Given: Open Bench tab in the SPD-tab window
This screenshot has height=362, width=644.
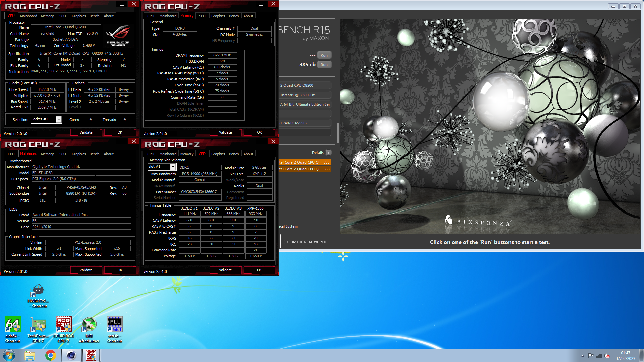Looking at the screenshot, I should [234, 154].
